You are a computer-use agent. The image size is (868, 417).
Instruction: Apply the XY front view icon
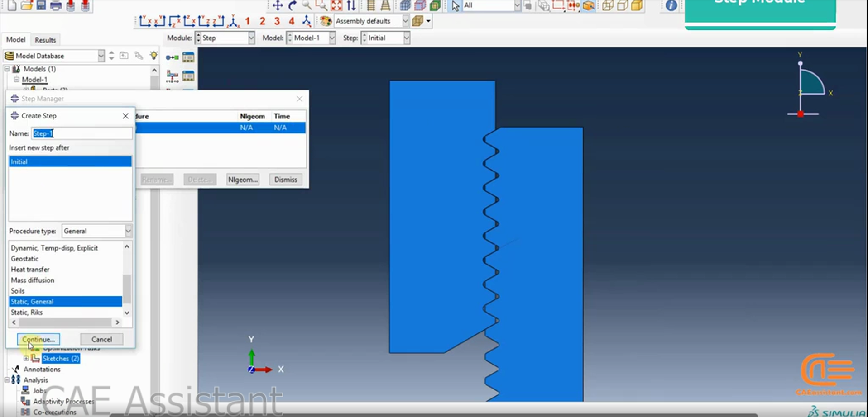click(x=145, y=21)
